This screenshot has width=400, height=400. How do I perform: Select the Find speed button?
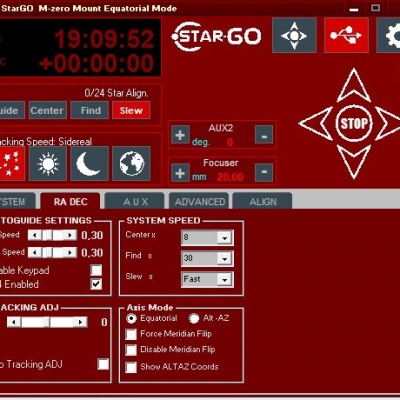point(90,110)
